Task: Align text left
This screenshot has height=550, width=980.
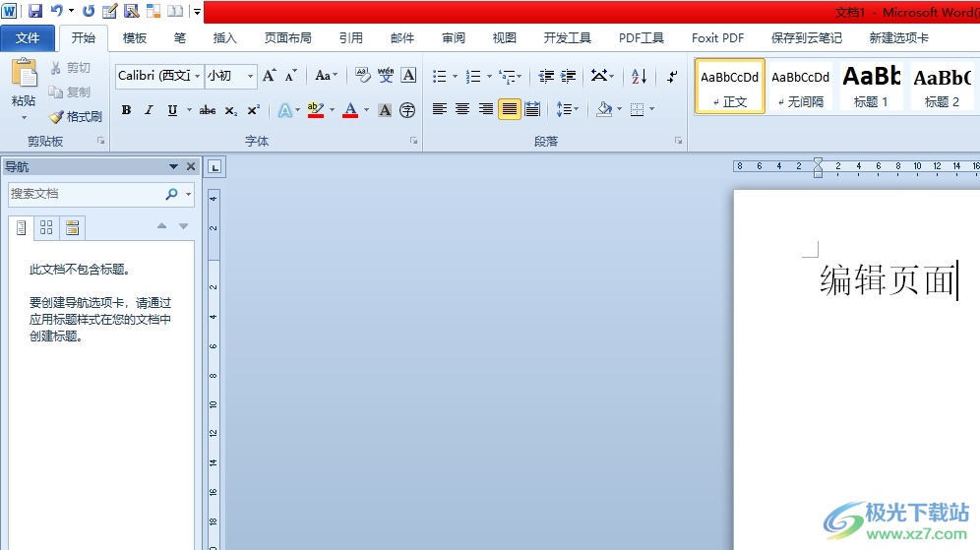Action: coord(440,109)
